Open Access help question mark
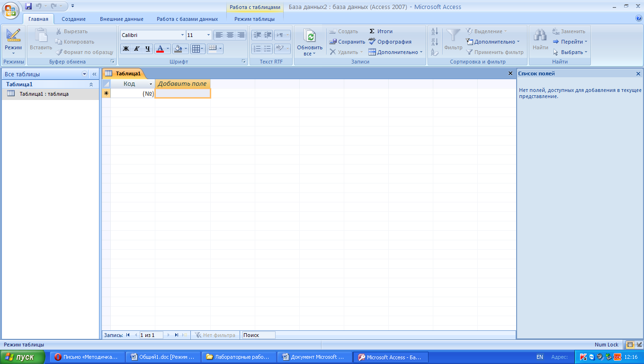 coord(639,18)
